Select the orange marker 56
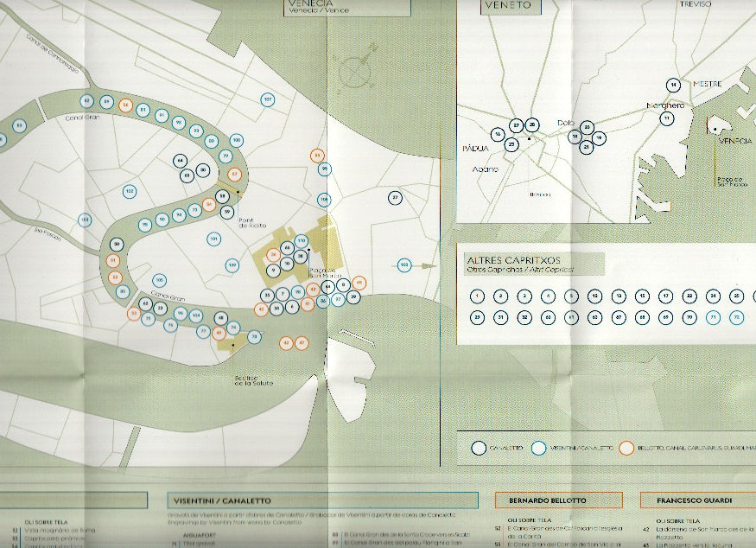The width and height of the screenshot is (756, 548). pyautogui.click(x=126, y=105)
